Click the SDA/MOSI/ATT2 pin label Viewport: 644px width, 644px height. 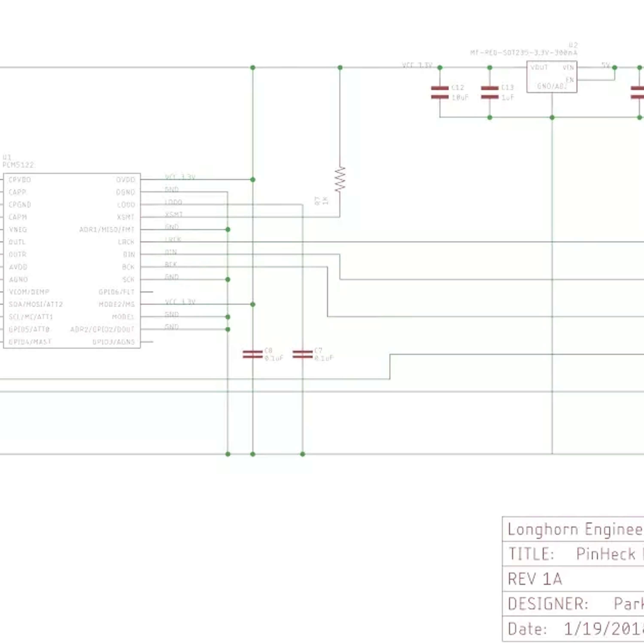[x=36, y=304]
